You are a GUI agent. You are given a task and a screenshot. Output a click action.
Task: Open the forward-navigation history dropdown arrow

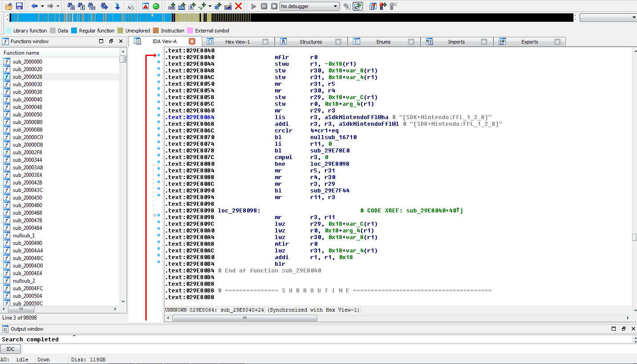click(x=58, y=6)
